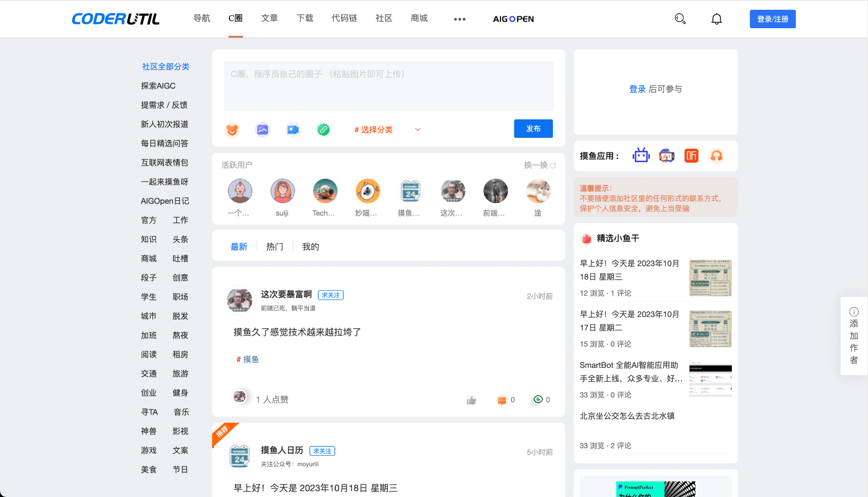Switch to the 热门 feed tab
Viewport: 868px width, 497px height.
[x=275, y=246]
